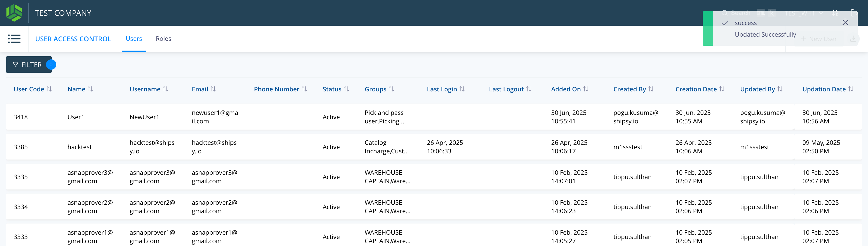The image size is (868, 246).
Task: Click added on 30 Jun, 2025 10:55:41
Action: click(569, 117)
